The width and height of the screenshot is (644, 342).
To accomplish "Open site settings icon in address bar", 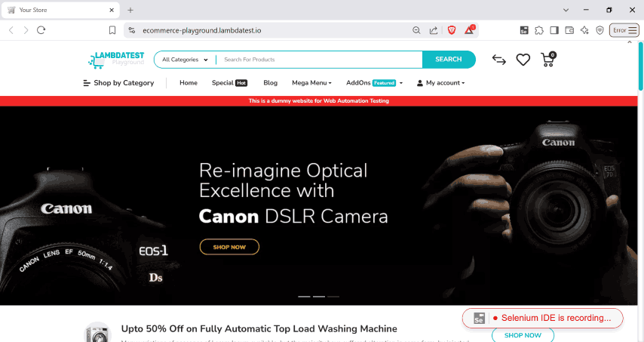I will click(x=131, y=30).
